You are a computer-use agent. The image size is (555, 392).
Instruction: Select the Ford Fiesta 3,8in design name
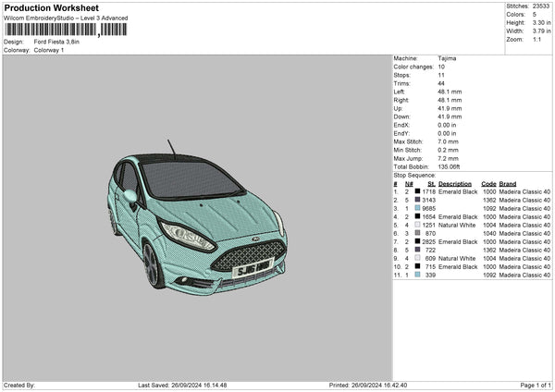57,42
